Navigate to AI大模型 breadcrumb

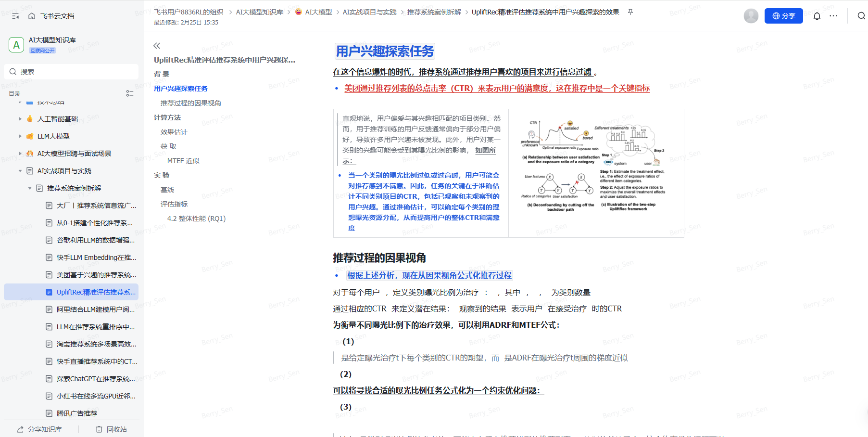pos(314,12)
